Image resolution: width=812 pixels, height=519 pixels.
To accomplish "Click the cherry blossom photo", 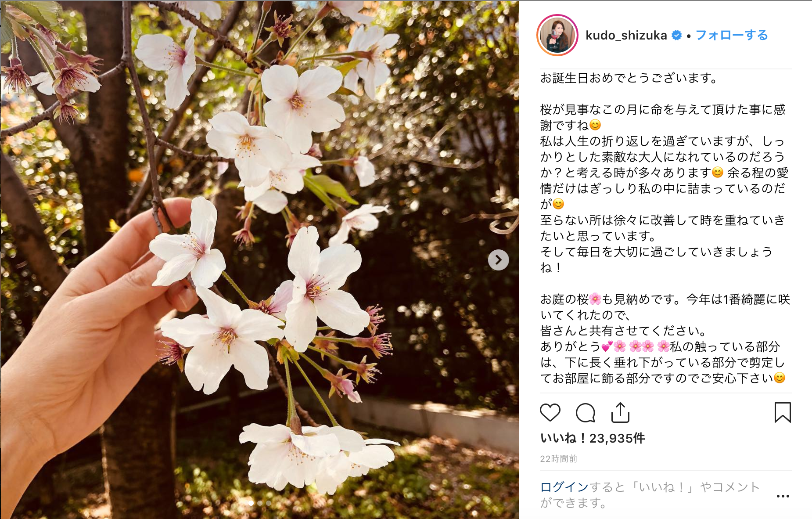I will 259,259.
